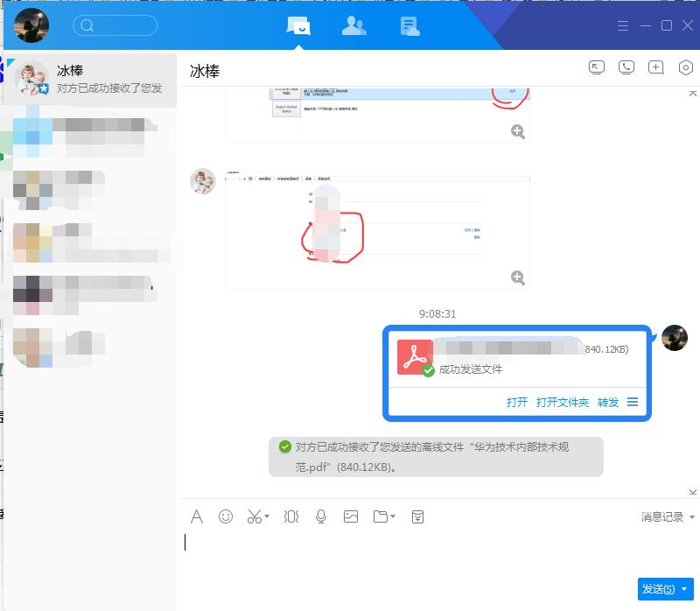Start a voice call with 冰棒

[626, 67]
